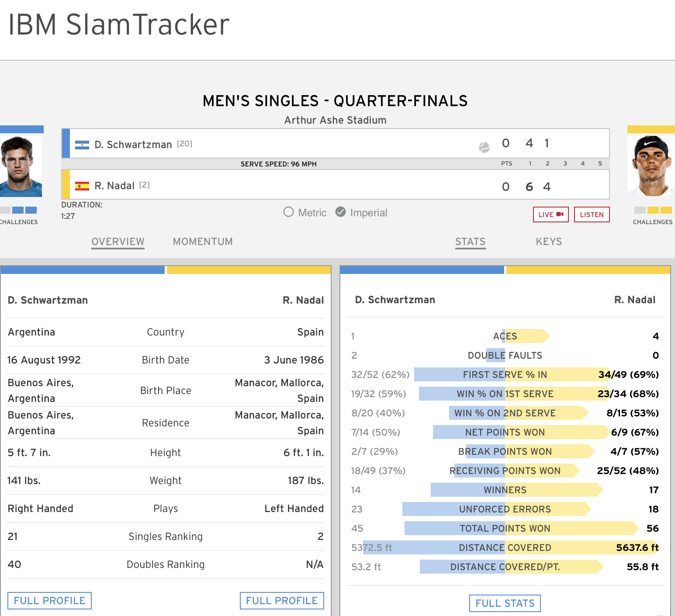Switch to the OVERVIEW tab
This screenshot has width=675, height=616.
pos(118,242)
